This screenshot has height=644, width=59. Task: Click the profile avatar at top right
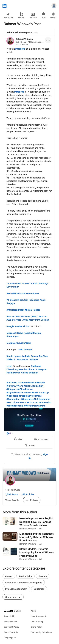[x=54, y=6]
